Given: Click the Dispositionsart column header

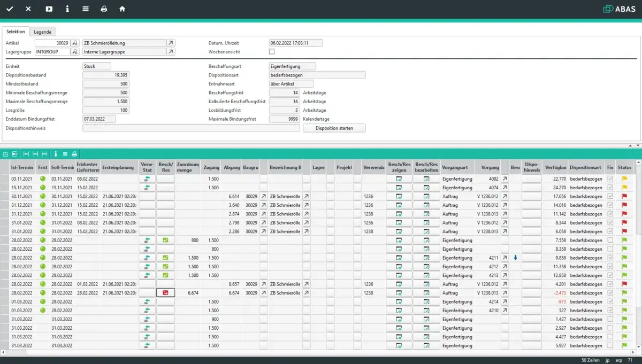Looking at the screenshot, I should [586, 167].
